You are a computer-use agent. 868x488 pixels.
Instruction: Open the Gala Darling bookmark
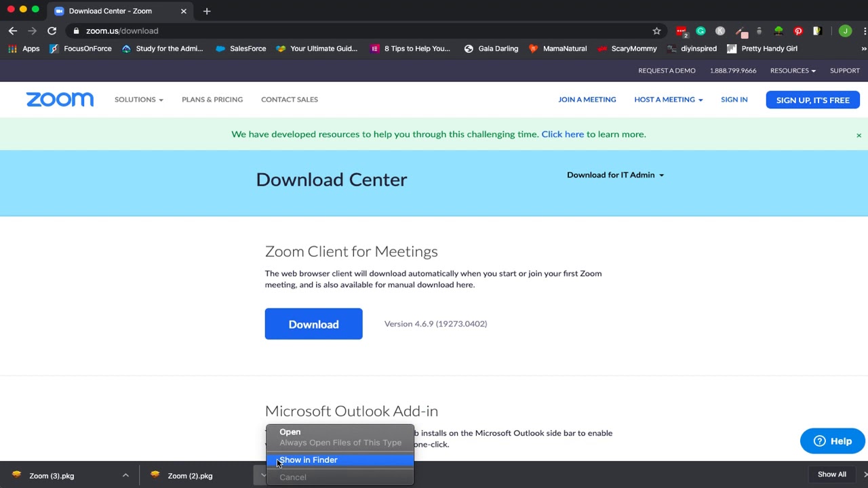[x=491, y=49]
